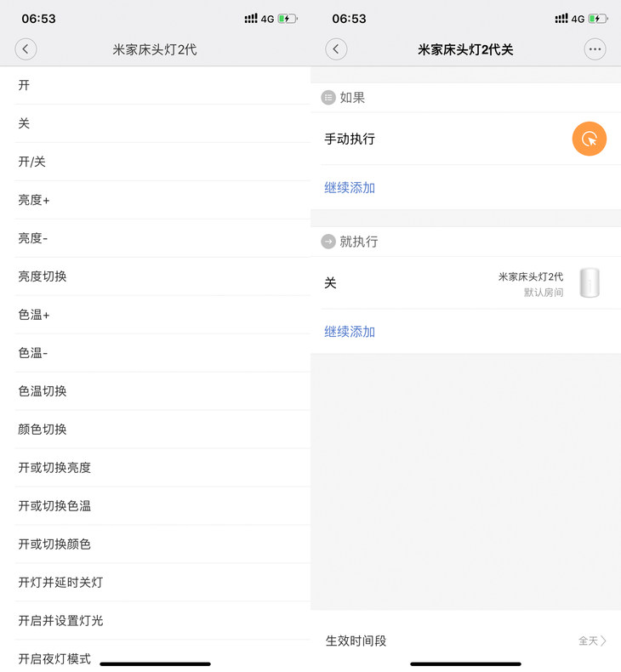Tap the 米家床头灯2代 device name in action row
Image resolution: width=621 pixels, height=672 pixels.
tap(531, 276)
